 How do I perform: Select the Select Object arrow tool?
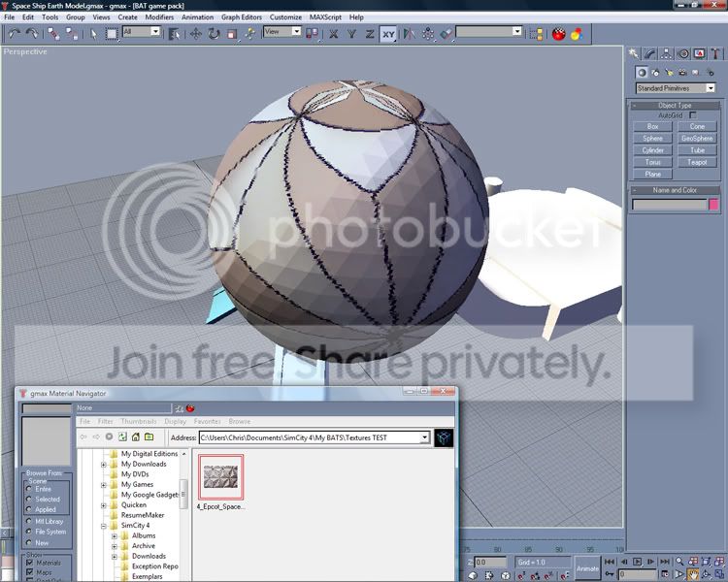(x=93, y=34)
